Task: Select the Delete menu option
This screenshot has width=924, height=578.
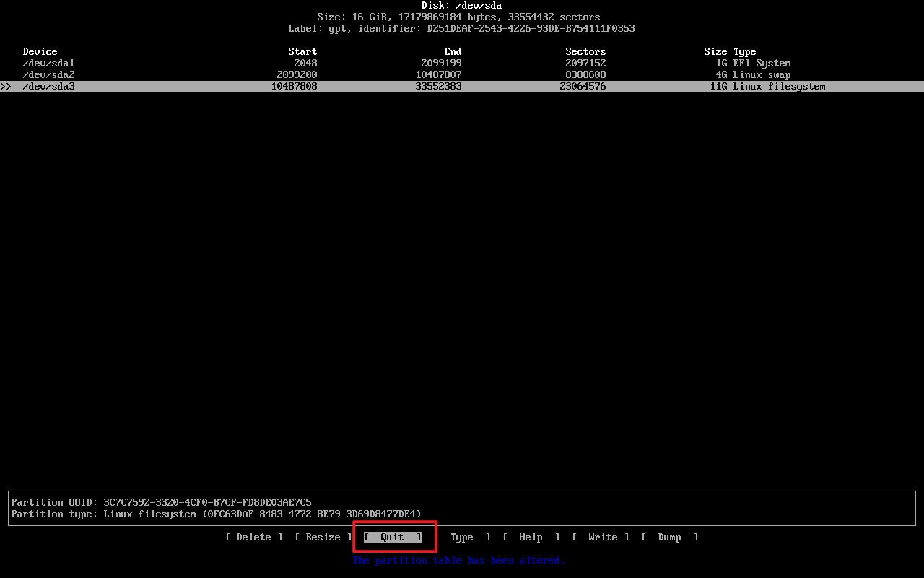Action: tap(253, 537)
